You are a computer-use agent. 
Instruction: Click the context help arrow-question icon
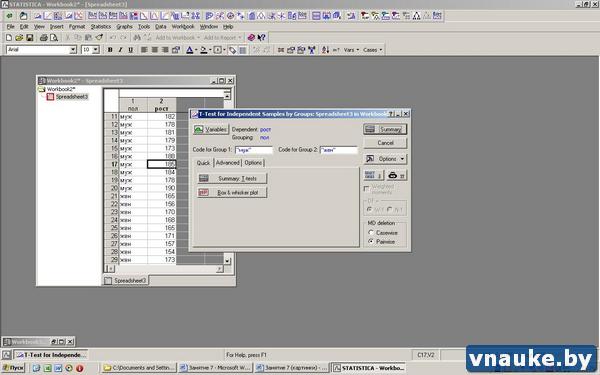[262, 38]
